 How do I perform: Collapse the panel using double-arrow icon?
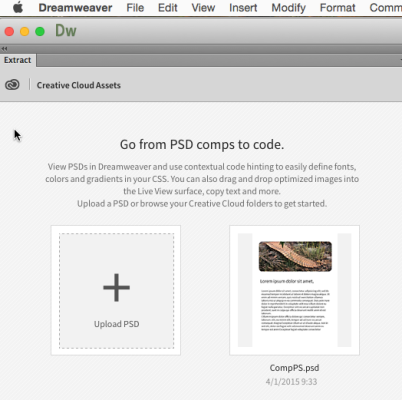(4, 49)
